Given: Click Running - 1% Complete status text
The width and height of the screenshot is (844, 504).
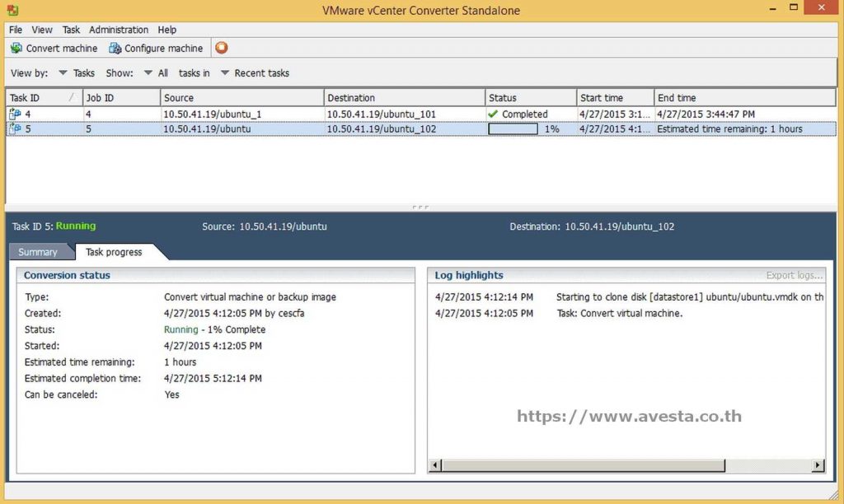Looking at the screenshot, I should click(214, 329).
